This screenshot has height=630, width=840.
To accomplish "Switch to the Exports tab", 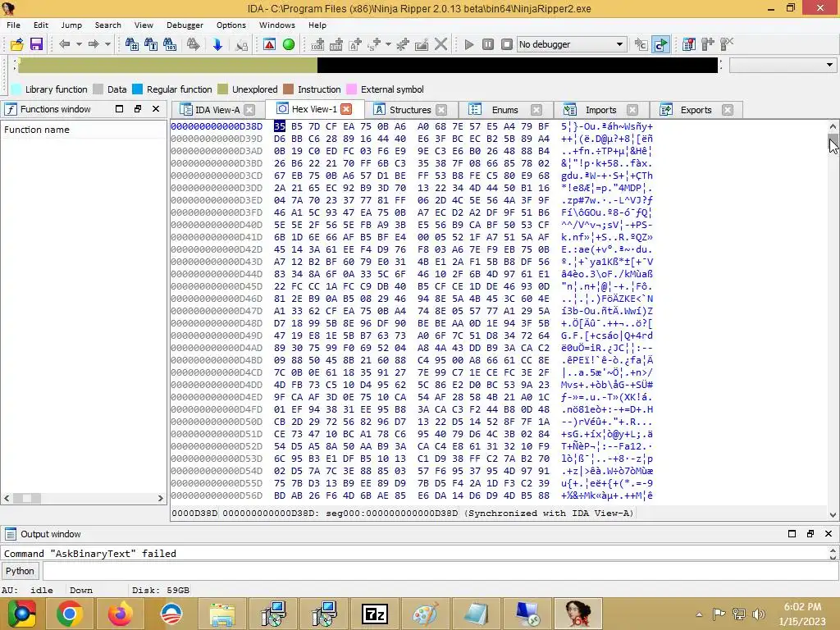I will (x=696, y=110).
